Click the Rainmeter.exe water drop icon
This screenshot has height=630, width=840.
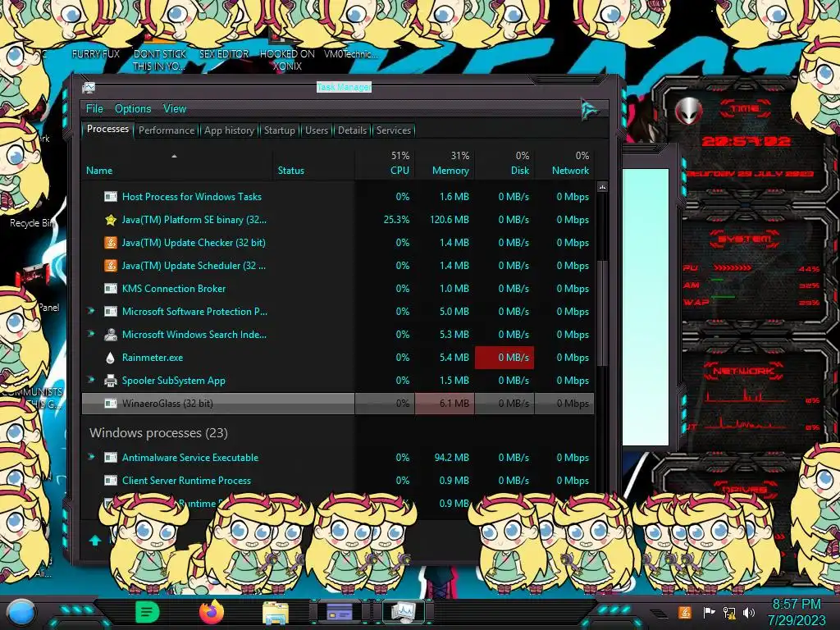click(111, 358)
